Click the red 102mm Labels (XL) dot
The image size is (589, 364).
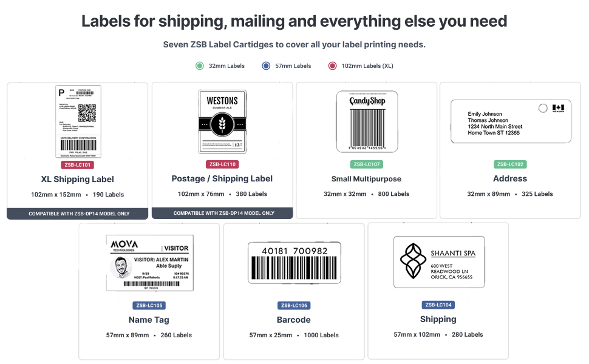point(332,66)
